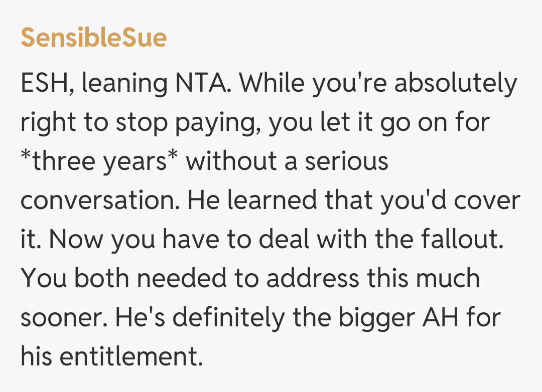Click the word "address" in the comment

pyautogui.click(x=312, y=279)
